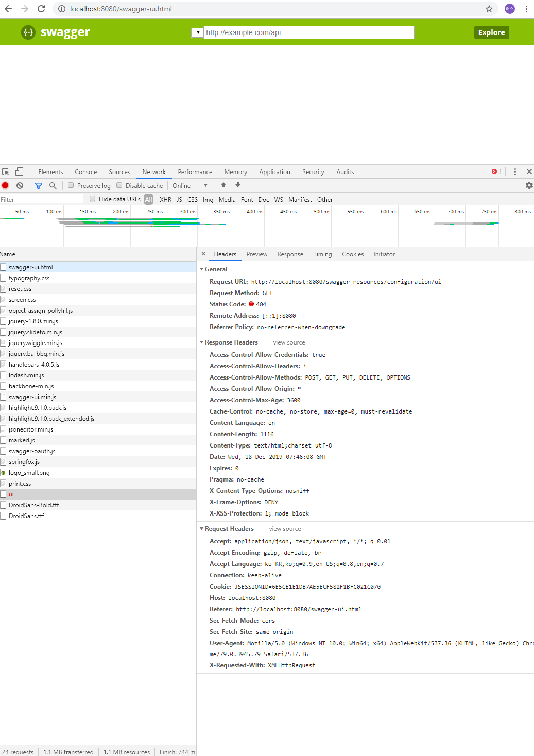Select the logo_small.png request

(98, 473)
